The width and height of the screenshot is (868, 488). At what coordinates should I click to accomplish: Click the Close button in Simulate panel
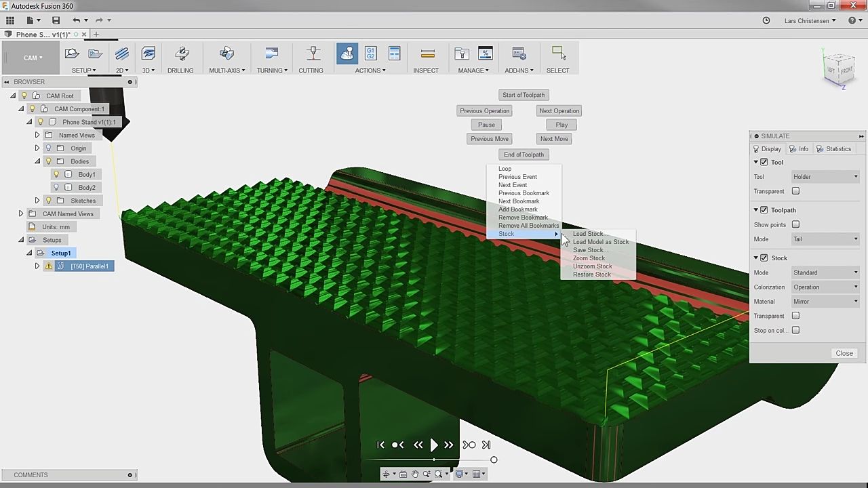[844, 353]
